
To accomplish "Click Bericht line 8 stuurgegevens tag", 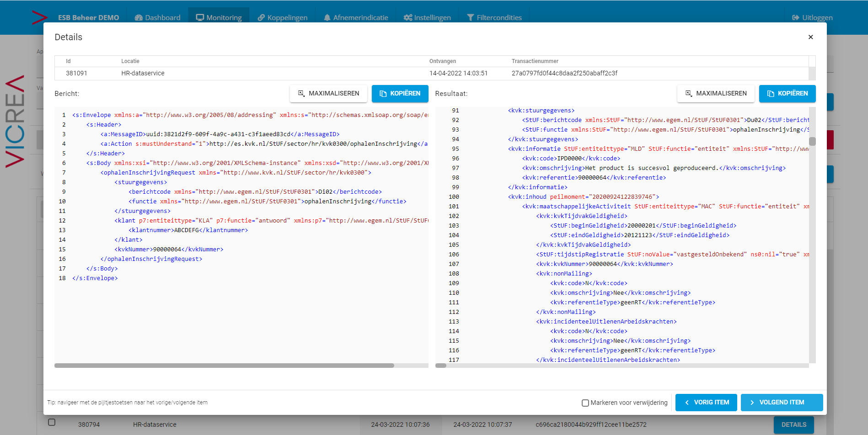I will [141, 182].
